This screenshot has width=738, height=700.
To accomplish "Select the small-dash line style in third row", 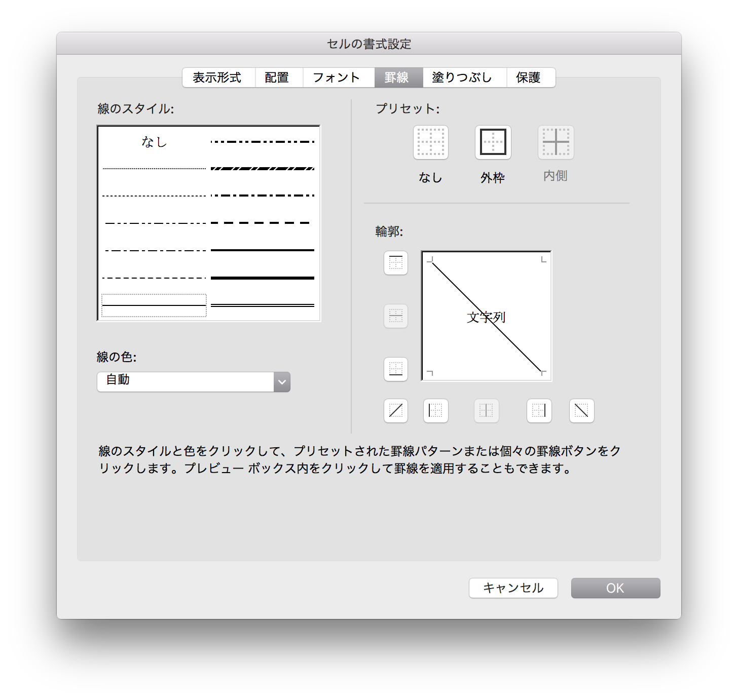I will (x=154, y=196).
